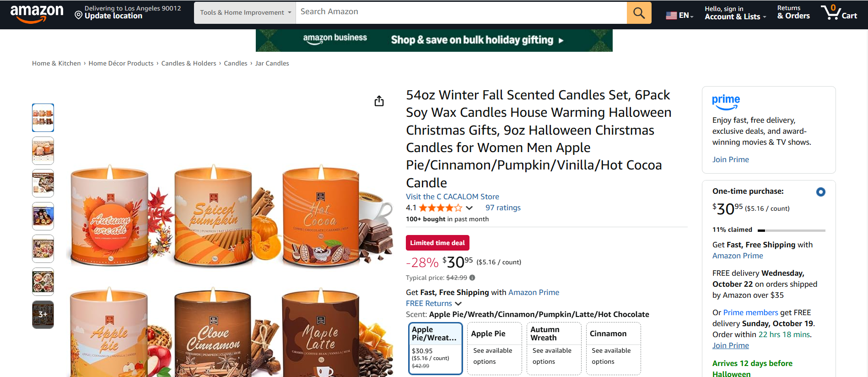
Task: Open the Tools & Home Improvement search dropdown
Action: click(245, 13)
